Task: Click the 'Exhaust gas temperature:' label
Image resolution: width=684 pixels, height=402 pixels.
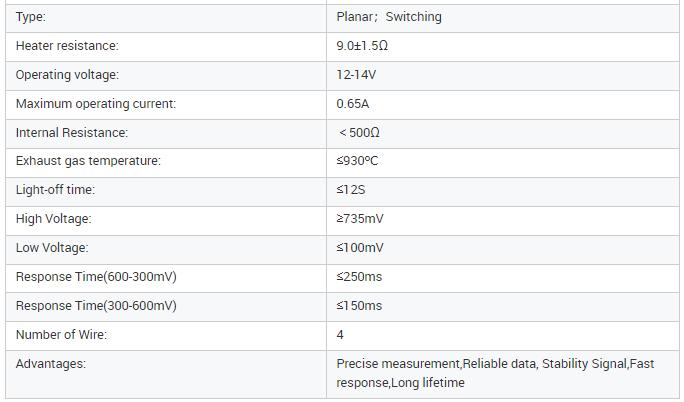Action: [88, 161]
